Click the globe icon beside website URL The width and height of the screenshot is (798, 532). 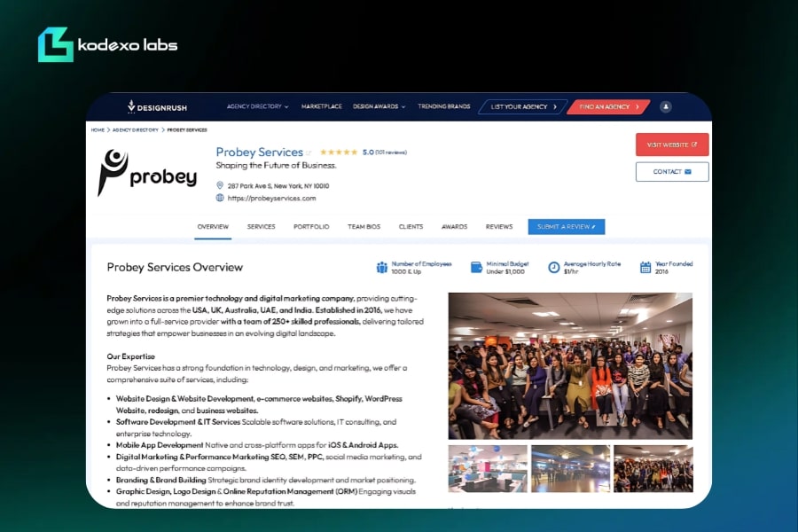[220, 198]
